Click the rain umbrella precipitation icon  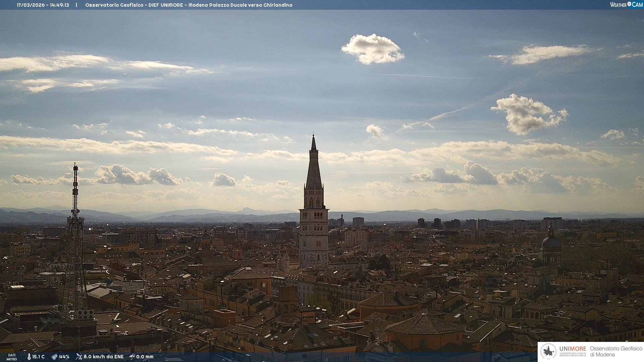[132, 357]
